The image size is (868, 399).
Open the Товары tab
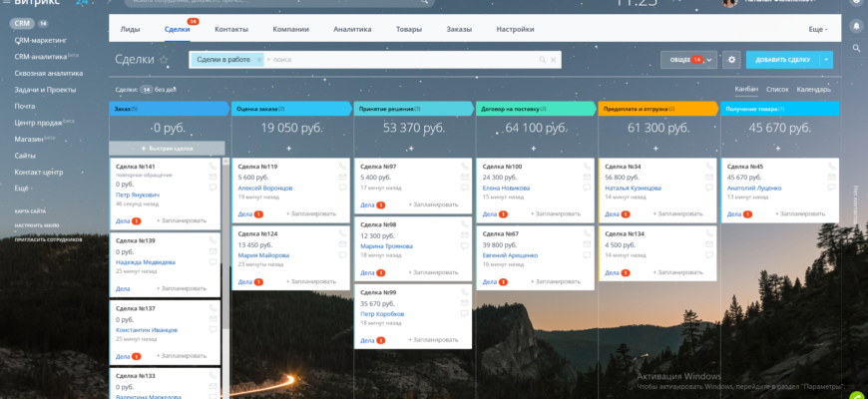click(x=408, y=29)
